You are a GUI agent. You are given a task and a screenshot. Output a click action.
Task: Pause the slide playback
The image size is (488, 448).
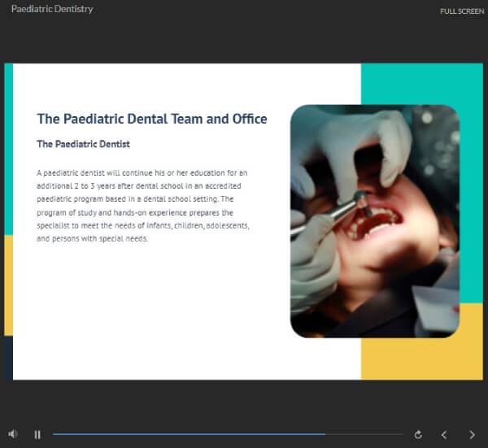37,435
